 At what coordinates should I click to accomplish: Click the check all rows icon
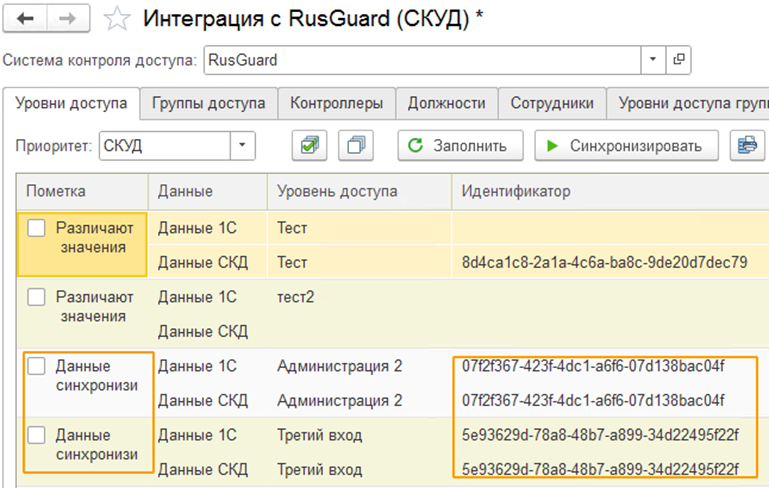(309, 146)
